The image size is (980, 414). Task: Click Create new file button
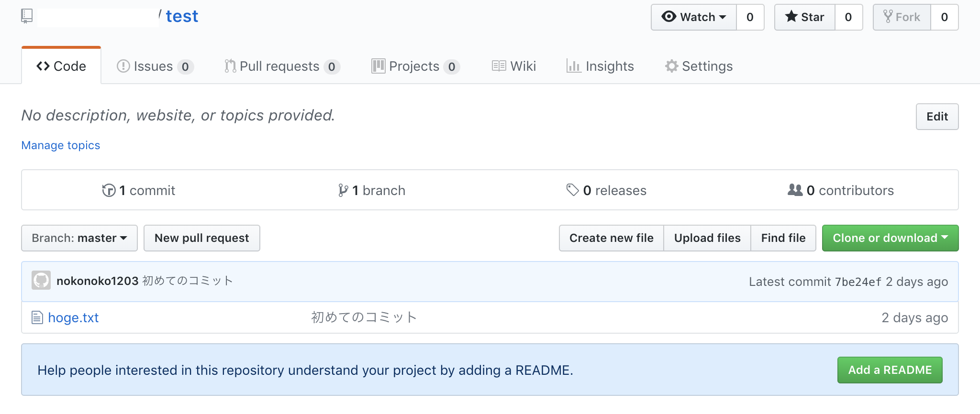point(612,238)
